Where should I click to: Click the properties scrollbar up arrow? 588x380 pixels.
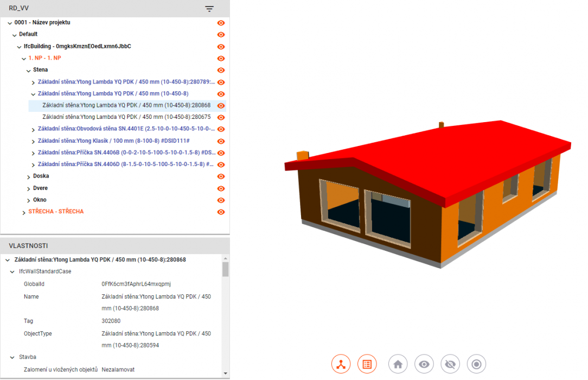click(x=225, y=258)
